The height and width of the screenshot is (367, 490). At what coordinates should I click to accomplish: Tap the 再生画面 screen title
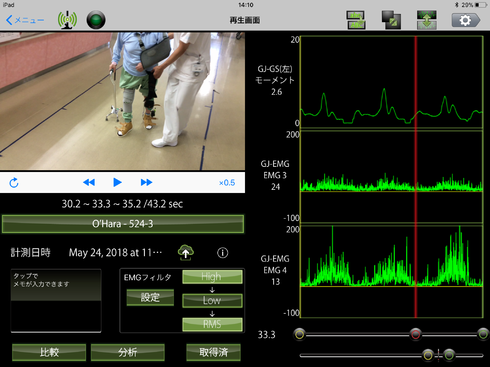[x=245, y=20]
